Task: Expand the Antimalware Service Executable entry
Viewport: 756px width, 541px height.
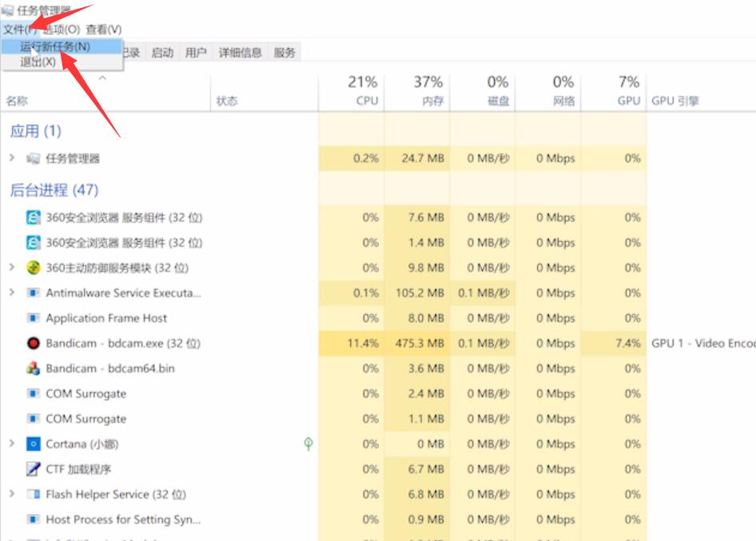Action: point(14,292)
